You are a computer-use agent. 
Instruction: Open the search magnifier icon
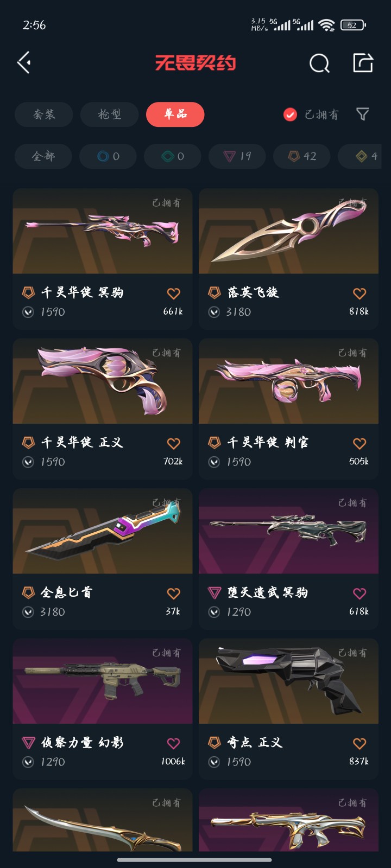click(x=319, y=63)
